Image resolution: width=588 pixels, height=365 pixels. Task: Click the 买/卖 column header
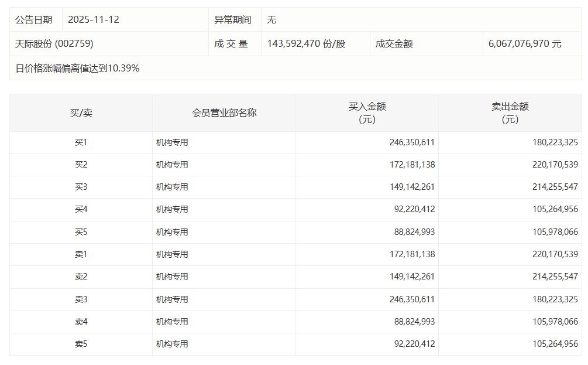(78, 112)
